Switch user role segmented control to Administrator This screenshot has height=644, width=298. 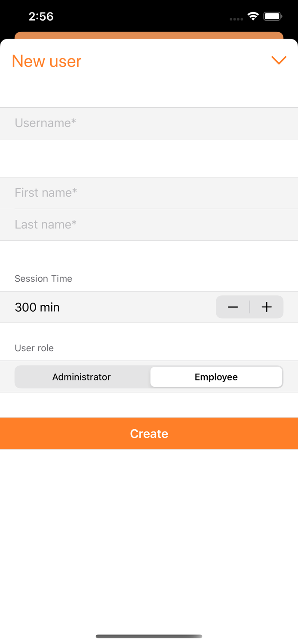click(x=81, y=377)
